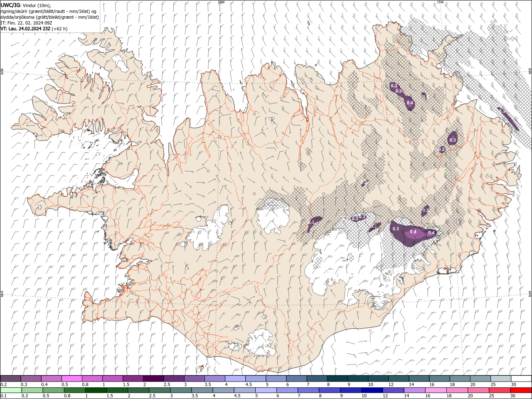Click the '66N' latitude label on right edge
Image resolution: width=532 pixels, height=399 pixels.
[530, 71]
